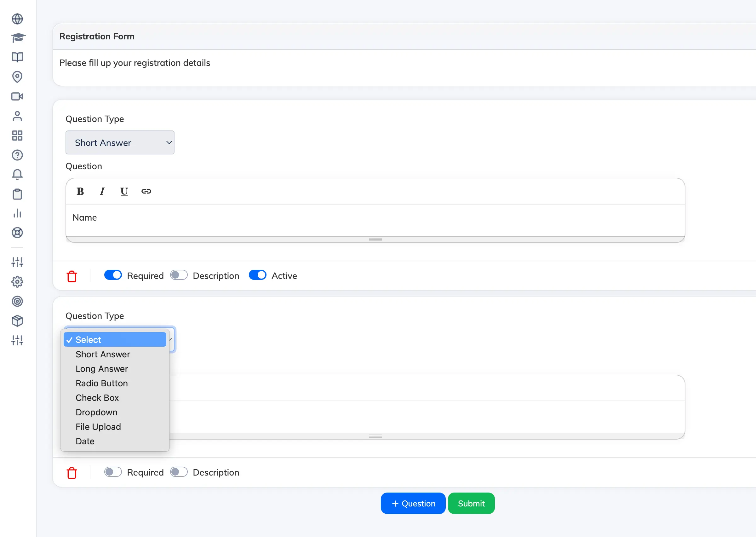This screenshot has width=756, height=537.
Task: Select the Date option from list
Action: click(85, 442)
